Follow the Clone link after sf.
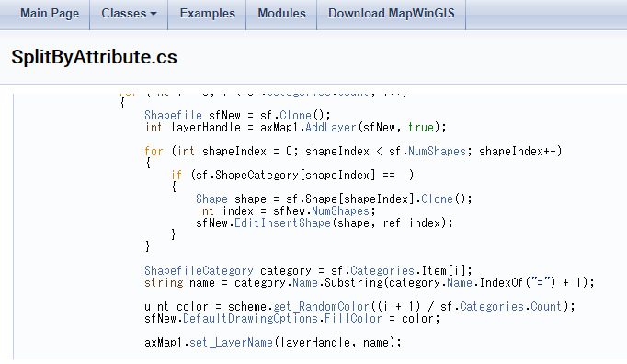Image resolution: width=627 pixels, height=364 pixels. (x=295, y=115)
